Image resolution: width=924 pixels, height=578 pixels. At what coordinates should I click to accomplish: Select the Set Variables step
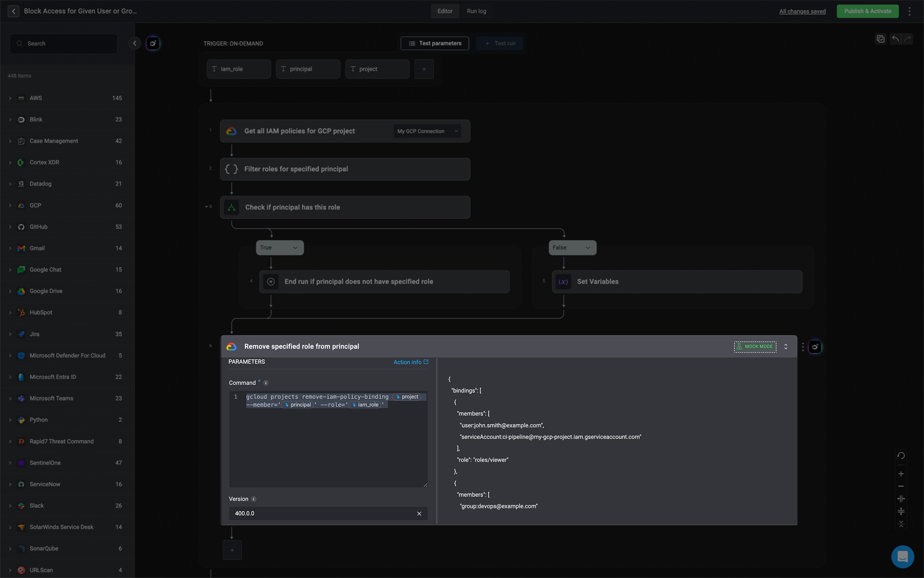coord(677,282)
